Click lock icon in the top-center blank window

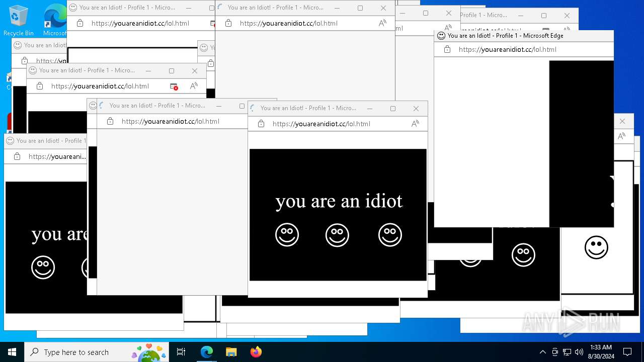click(x=228, y=23)
